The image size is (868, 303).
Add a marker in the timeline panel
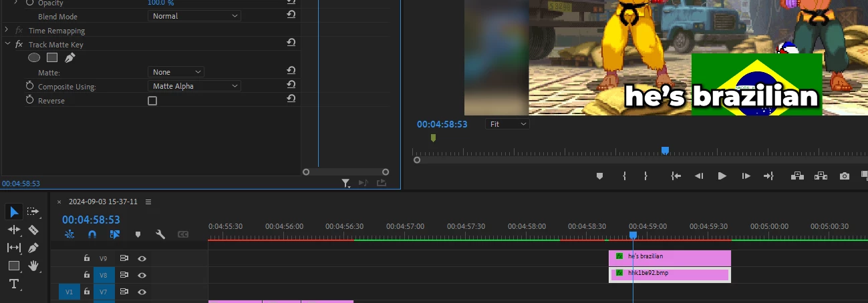pyautogui.click(x=138, y=235)
